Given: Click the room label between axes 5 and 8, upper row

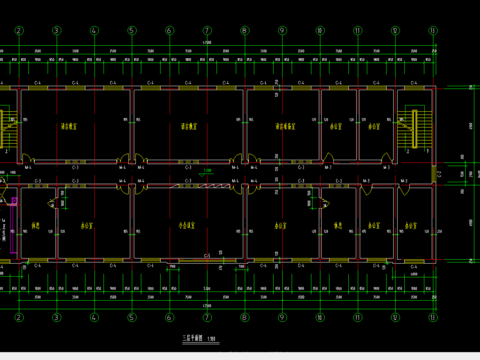Looking at the screenshot, I should [x=189, y=126].
